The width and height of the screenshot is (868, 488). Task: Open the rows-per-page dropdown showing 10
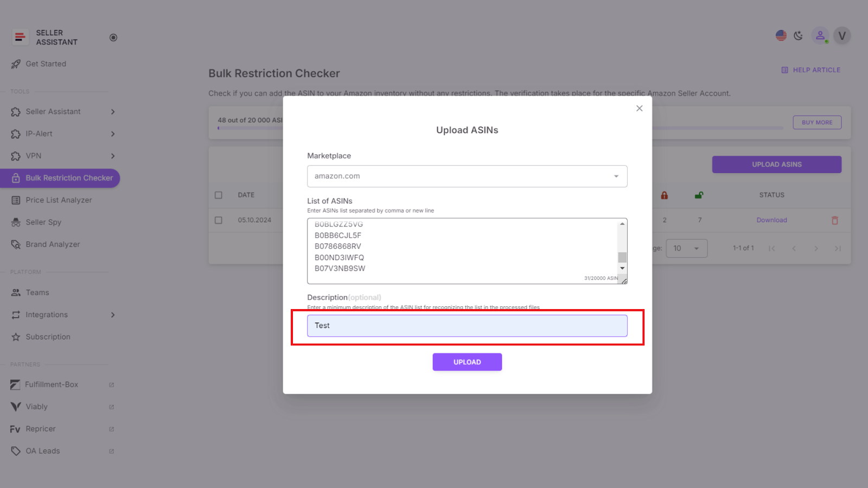coord(686,248)
